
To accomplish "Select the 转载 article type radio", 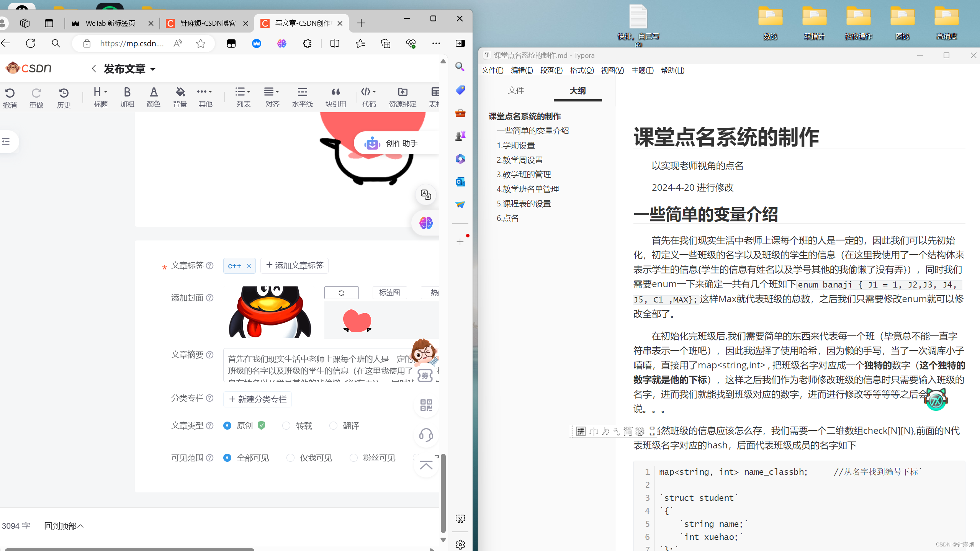I will [286, 425].
